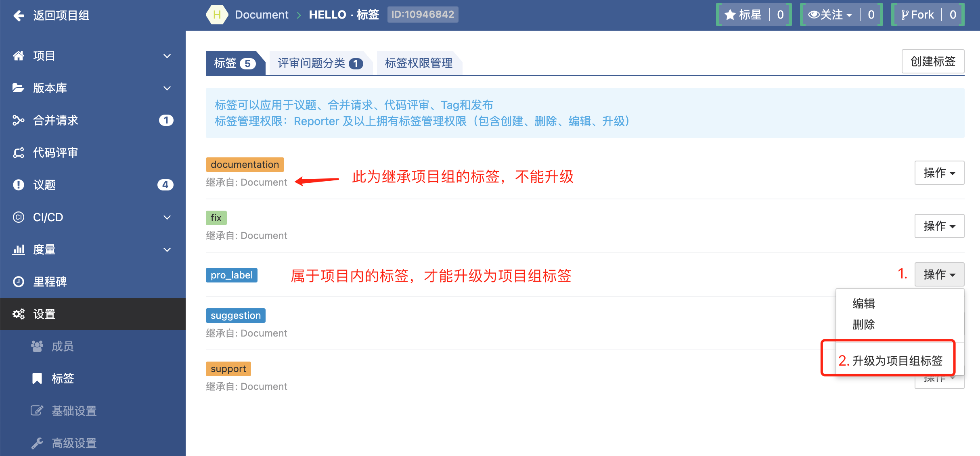Select 升级为项目组标签 menu entry

[x=897, y=360]
